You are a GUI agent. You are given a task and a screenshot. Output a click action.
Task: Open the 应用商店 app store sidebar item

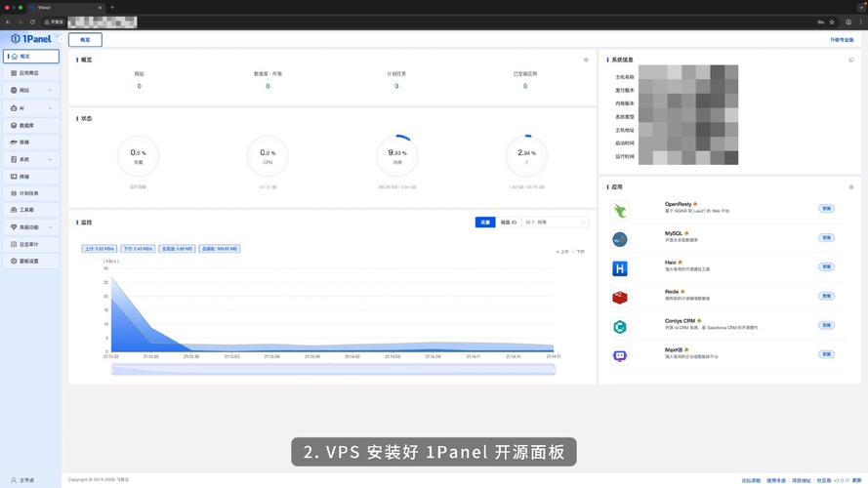[31, 73]
